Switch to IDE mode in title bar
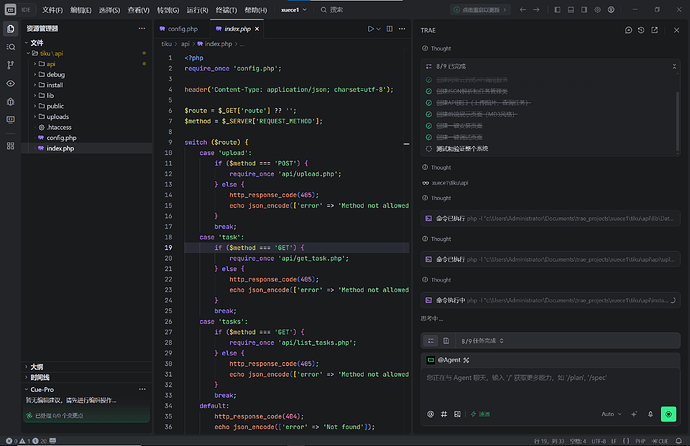This screenshot has width=690, height=446. click(x=26, y=10)
